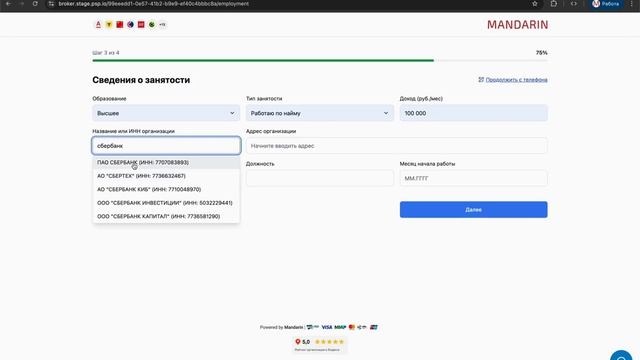
Task: Click the green step progress bar
Action: pos(263,60)
